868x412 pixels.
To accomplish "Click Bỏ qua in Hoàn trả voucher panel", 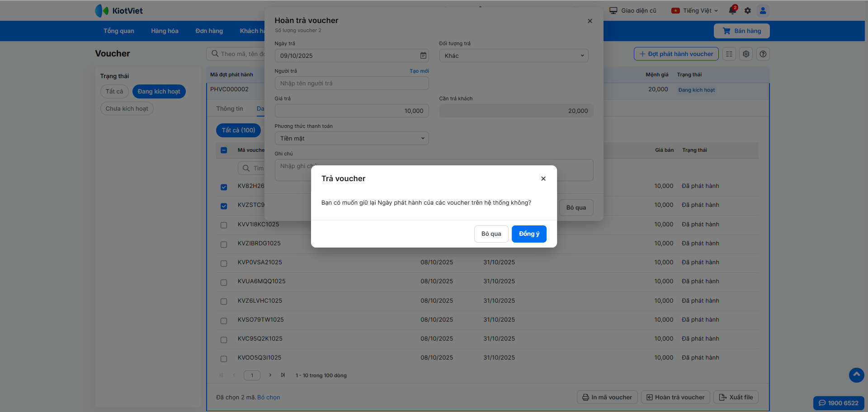I will tap(576, 207).
